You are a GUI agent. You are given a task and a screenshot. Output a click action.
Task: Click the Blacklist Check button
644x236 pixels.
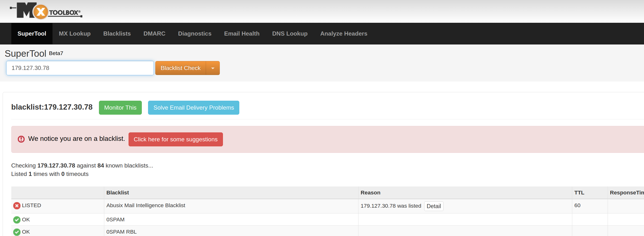(181, 68)
